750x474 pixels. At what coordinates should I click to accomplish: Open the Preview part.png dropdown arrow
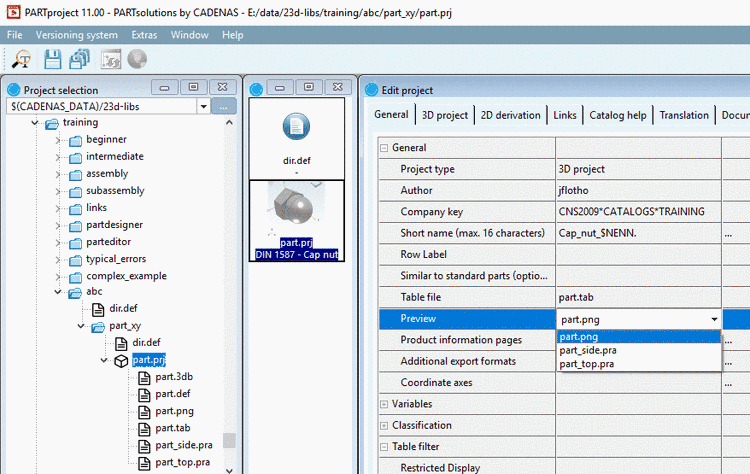click(x=714, y=319)
